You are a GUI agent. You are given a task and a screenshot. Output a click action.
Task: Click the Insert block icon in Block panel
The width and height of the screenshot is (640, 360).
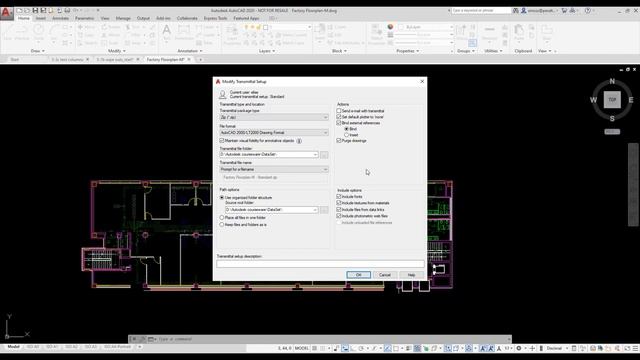click(x=320, y=33)
